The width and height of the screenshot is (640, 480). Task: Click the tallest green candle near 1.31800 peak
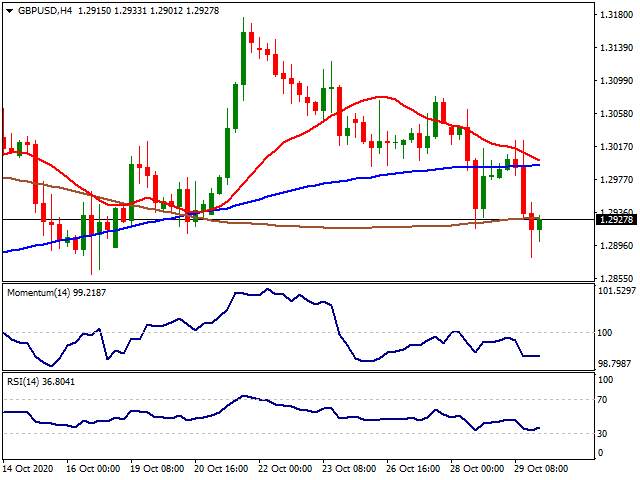pos(244,58)
